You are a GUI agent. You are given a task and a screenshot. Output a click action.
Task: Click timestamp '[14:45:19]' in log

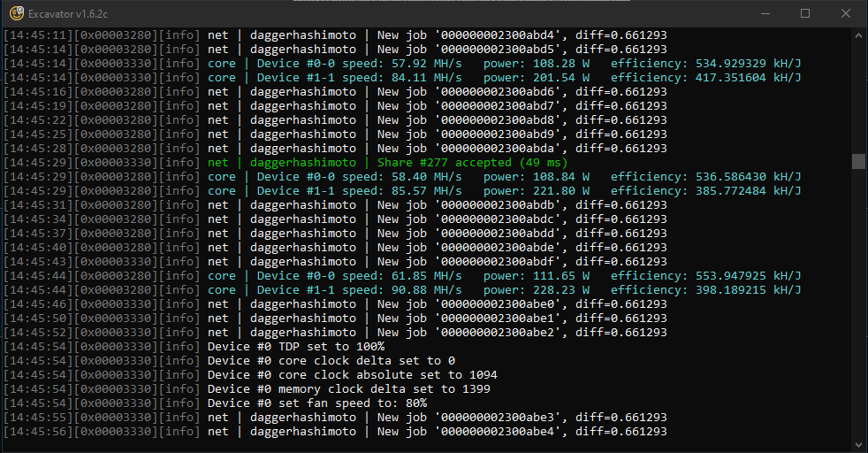pyautogui.click(x=39, y=106)
